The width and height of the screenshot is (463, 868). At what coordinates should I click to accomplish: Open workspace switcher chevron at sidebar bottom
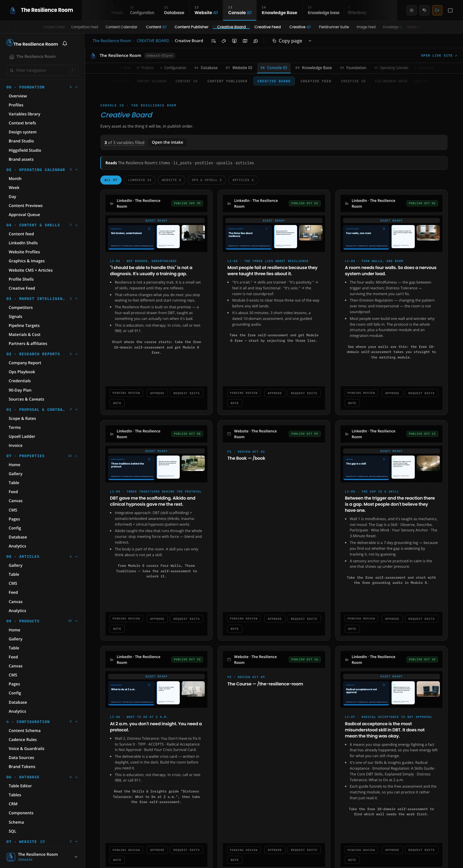click(x=76, y=857)
